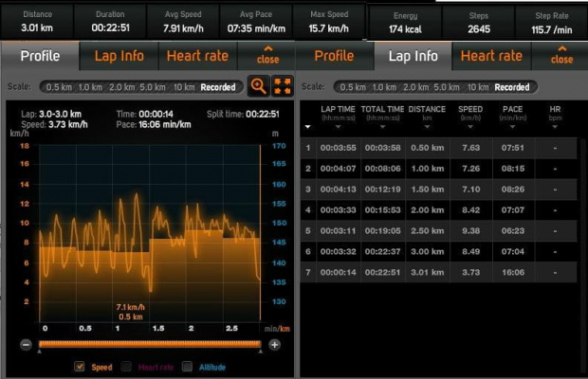Image resolution: width=588 pixels, height=379 pixels.
Task: Enable the Altitude checkbox
Action: tap(188, 367)
